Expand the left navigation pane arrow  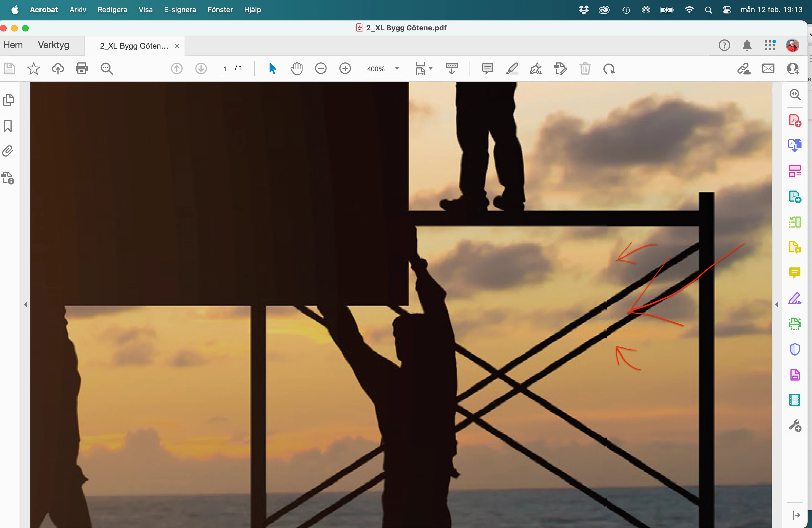tap(26, 305)
